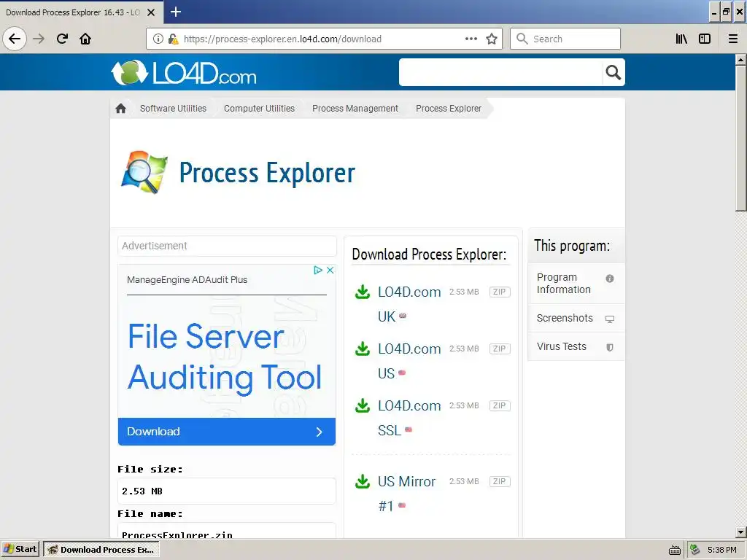This screenshot has width=747, height=560.
Task: Open Computer Utilities breadcrumb
Action: (259, 109)
